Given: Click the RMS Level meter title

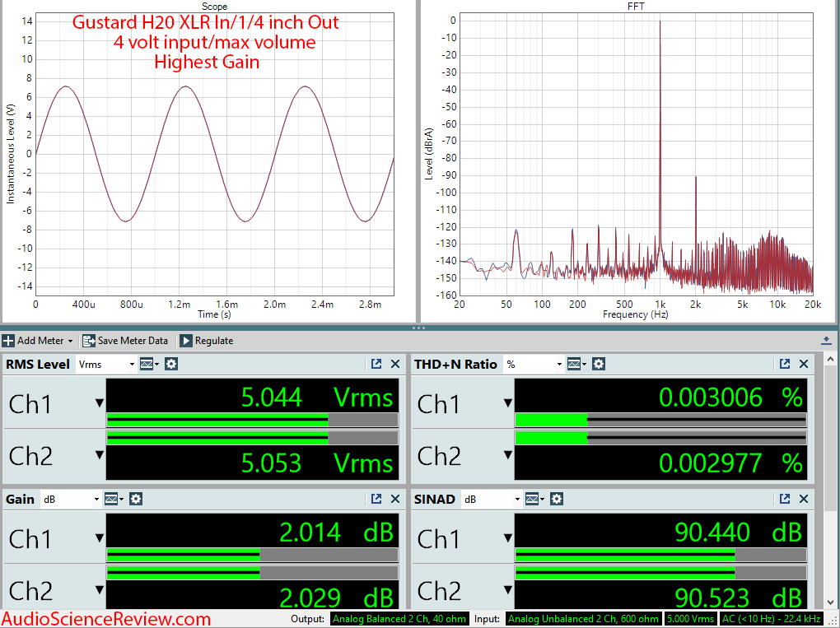Looking at the screenshot, I should click(x=38, y=365).
